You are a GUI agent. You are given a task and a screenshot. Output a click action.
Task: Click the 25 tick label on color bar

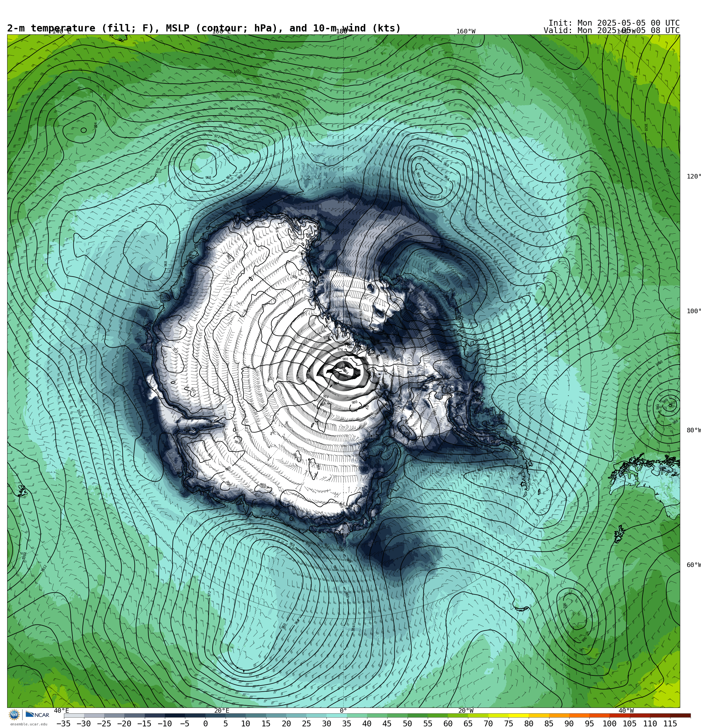(x=306, y=724)
